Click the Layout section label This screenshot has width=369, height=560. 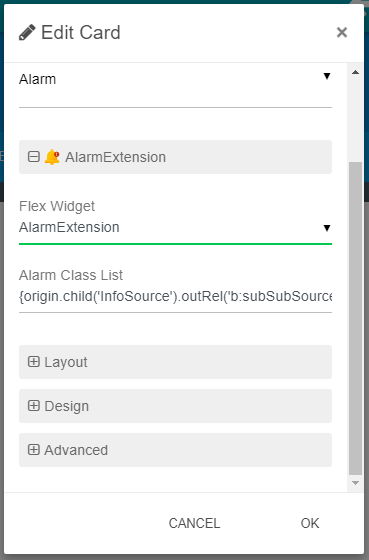click(66, 362)
